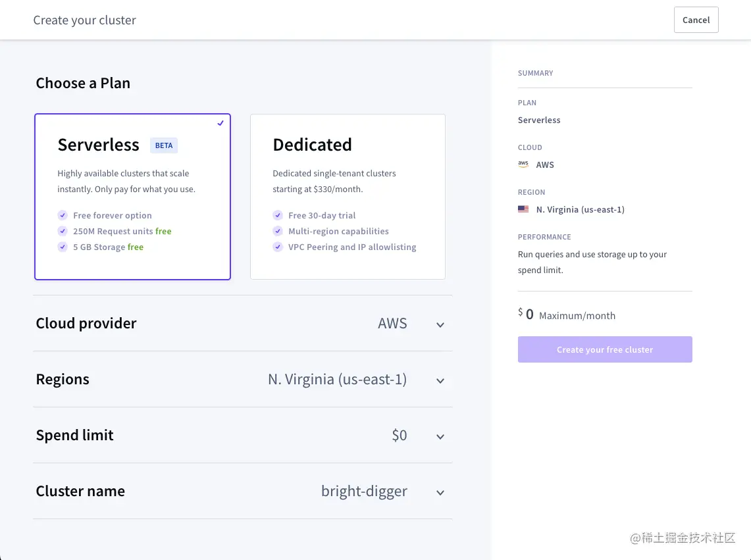The height and width of the screenshot is (560, 751).
Task: Click the Cancel button
Action: [x=696, y=20]
